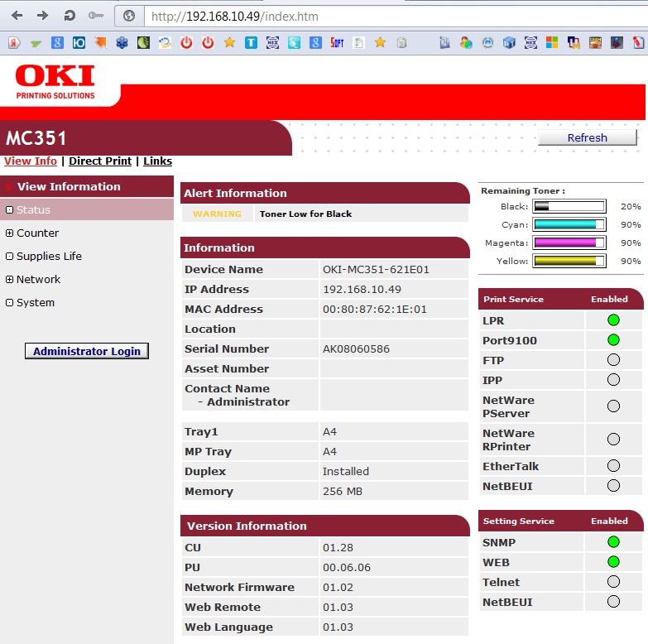This screenshot has width=648, height=644.
Task: Collapse the Status sidebar item box
Action: (x=9, y=210)
